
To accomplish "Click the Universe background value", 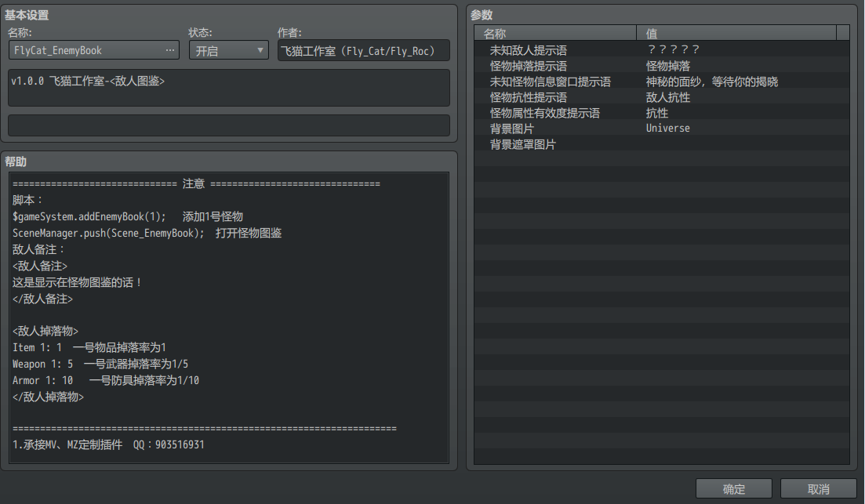I will pos(667,128).
